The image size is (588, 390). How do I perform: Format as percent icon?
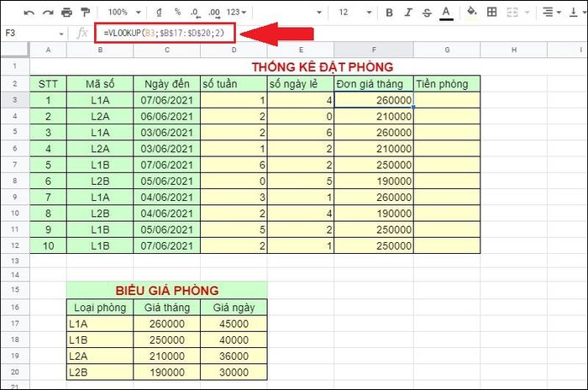pos(177,12)
